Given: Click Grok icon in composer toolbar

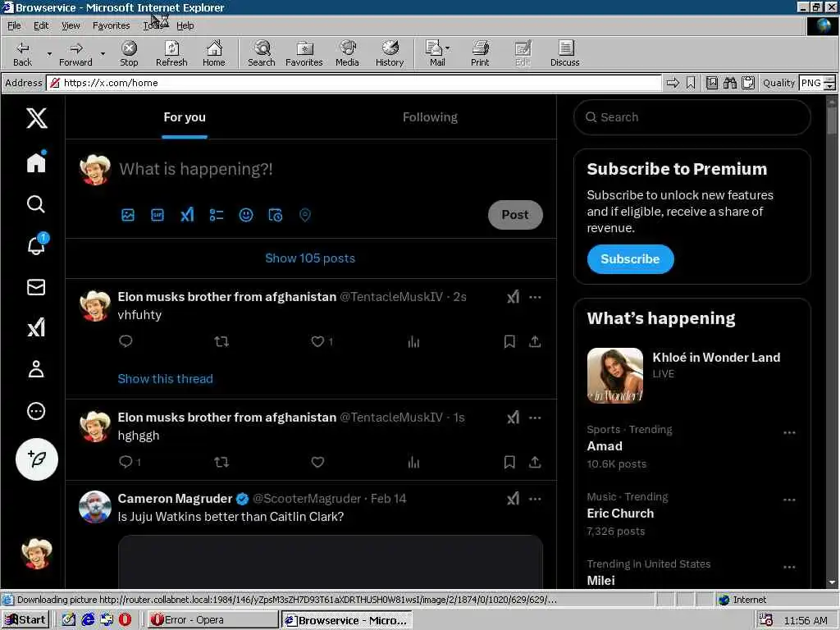Looking at the screenshot, I should (x=187, y=215).
